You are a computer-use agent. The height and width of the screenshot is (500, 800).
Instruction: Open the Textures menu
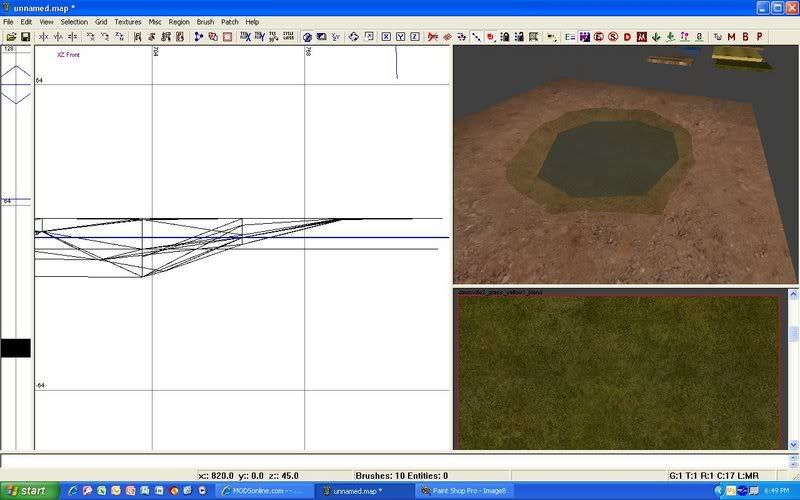[x=128, y=21]
